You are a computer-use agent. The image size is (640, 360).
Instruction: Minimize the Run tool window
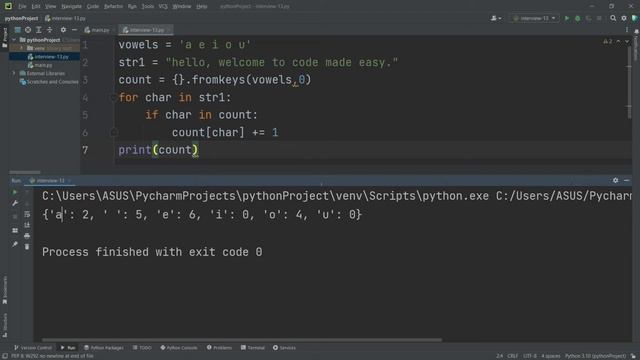(627, 180)
